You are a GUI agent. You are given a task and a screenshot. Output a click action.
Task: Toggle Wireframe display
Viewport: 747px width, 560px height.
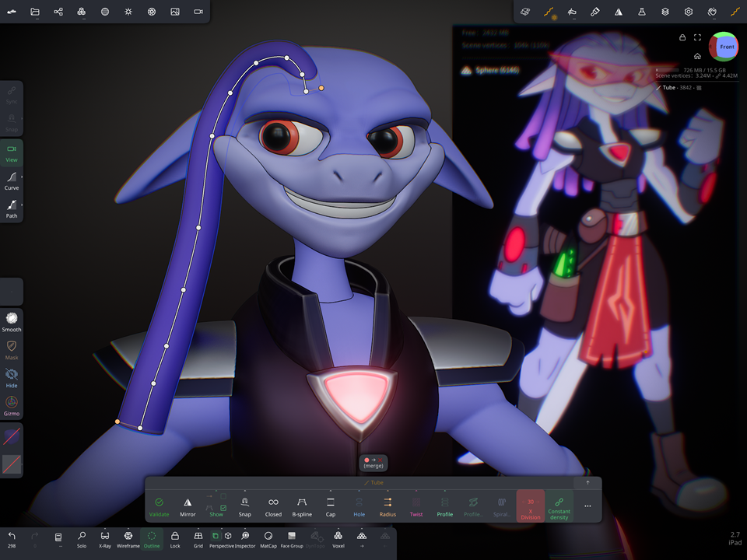click(128, 540)
